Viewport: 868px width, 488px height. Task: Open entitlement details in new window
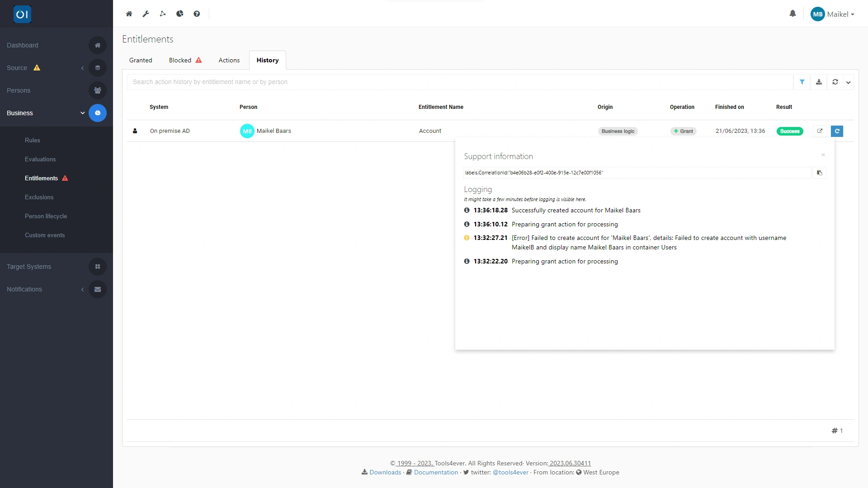point(820,131)
